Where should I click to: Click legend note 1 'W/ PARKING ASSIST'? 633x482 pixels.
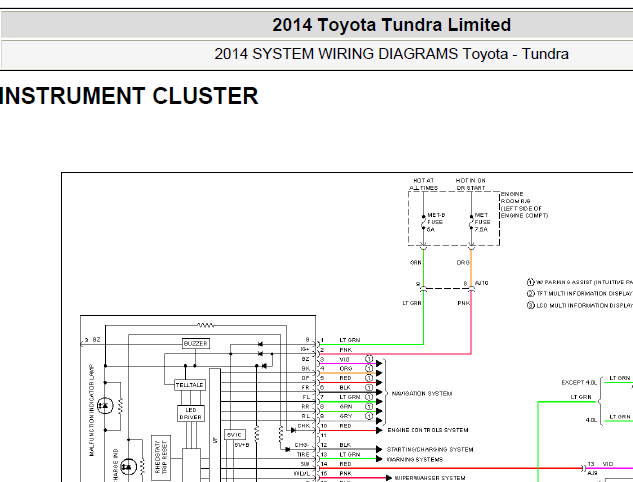point(580,282)
